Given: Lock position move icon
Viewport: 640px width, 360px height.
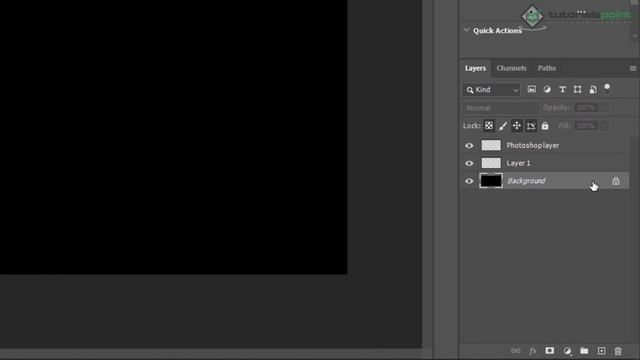Looking at the screenshot, I should [x=517, y=126].
